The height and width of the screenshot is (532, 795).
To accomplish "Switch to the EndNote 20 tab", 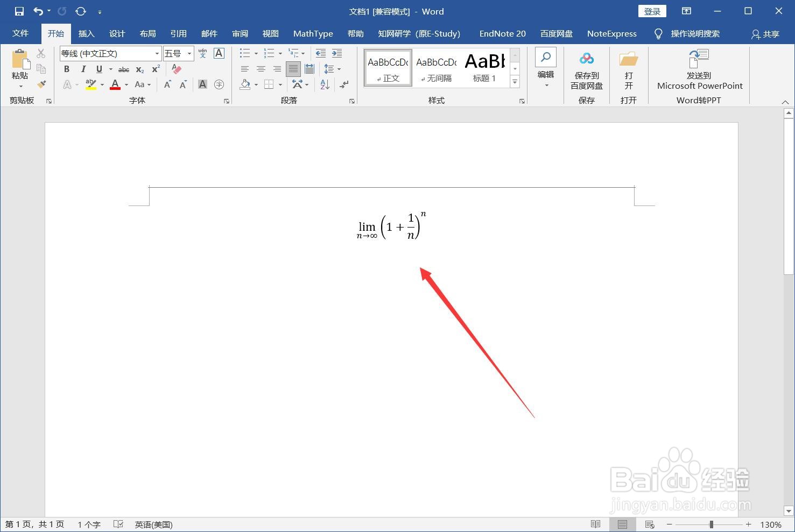I will (x=502, y=33).
